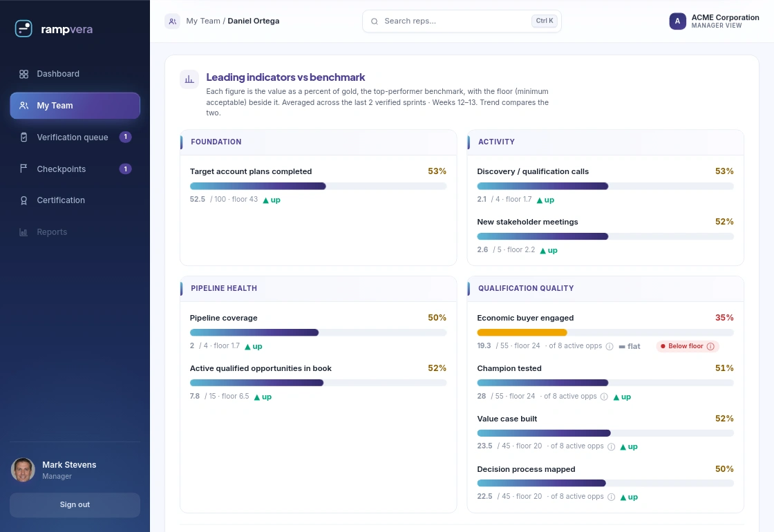This screenshot has width=774, height=532.
Task: Click the "QUALIFICATION QUALITY" section heading
Action: coord(526,288)
